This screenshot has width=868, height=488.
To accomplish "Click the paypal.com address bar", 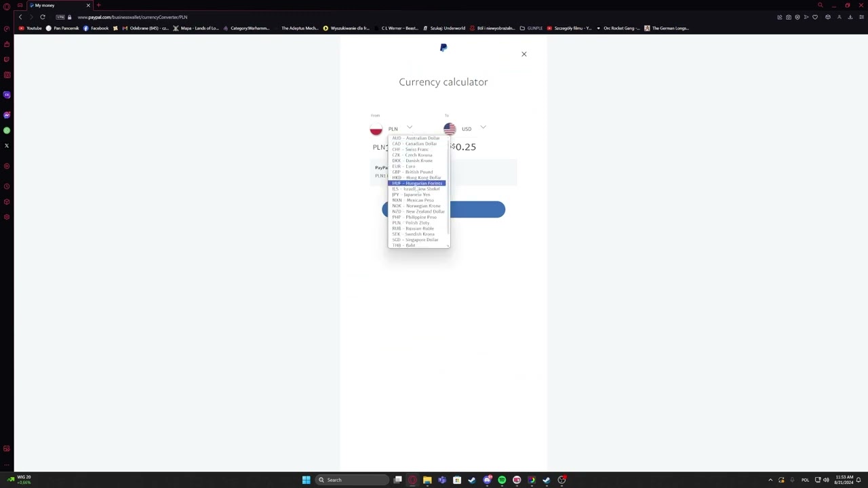I will (132, 17).
